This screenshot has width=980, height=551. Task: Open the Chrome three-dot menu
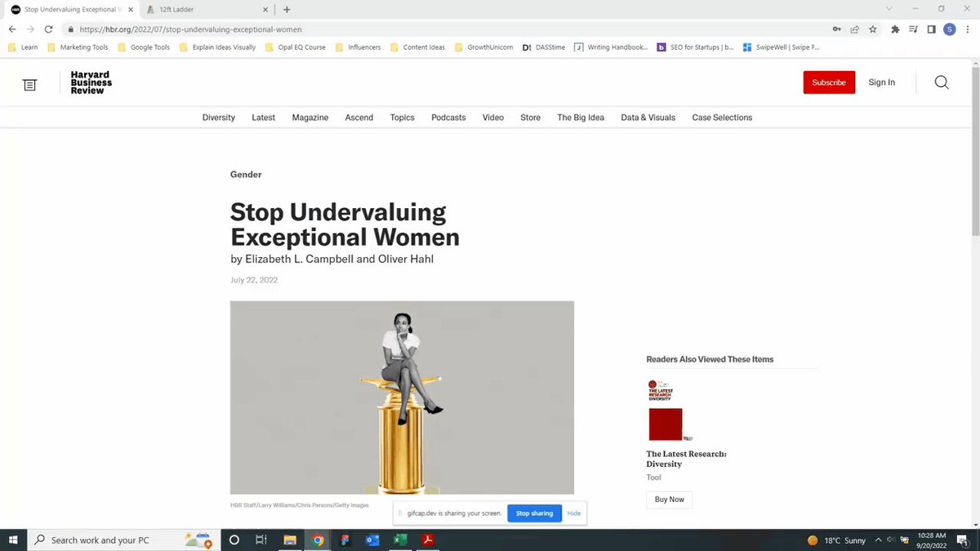pos(967,29)
